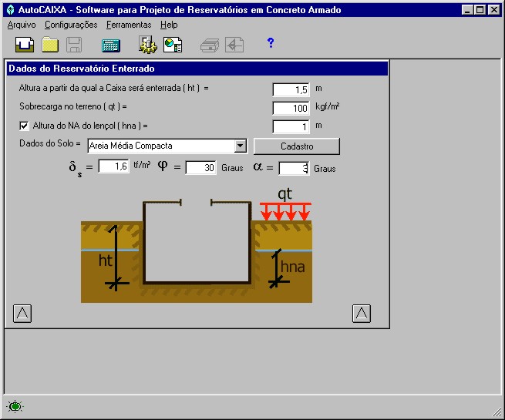Open the chart report toolbar icon
Image resolution: width=505 pixels, height=420 pixels.
tap(173, 45)
